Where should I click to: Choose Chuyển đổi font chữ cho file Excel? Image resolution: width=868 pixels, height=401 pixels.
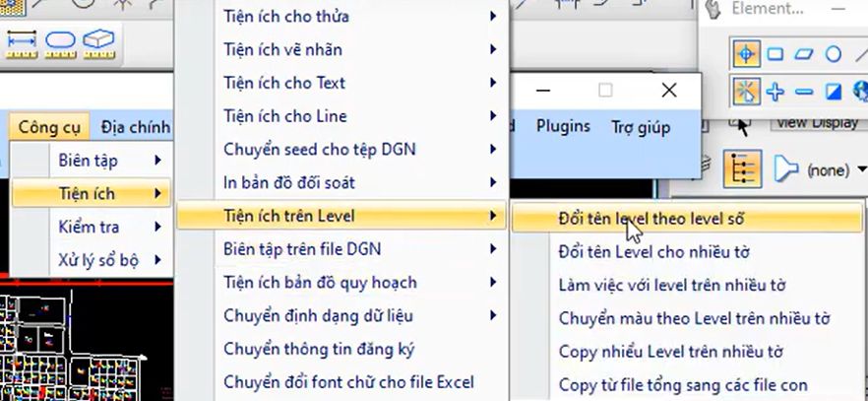(x=341, y=382)
